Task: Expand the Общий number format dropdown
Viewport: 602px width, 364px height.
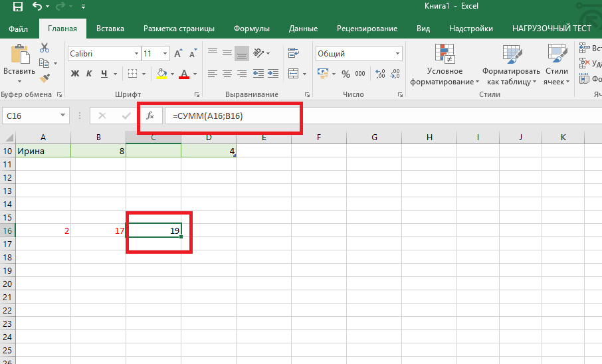Action: 398,54
